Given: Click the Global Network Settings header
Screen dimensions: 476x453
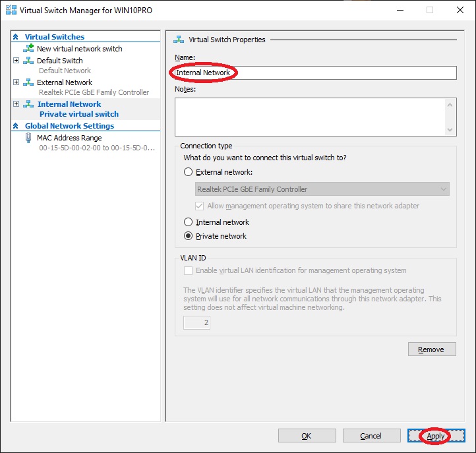Looking at the screenshot, I should (69, 126).
